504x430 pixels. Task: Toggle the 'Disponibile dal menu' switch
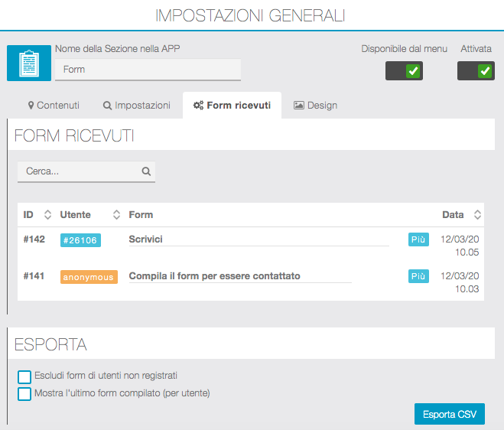click(404, 71)
